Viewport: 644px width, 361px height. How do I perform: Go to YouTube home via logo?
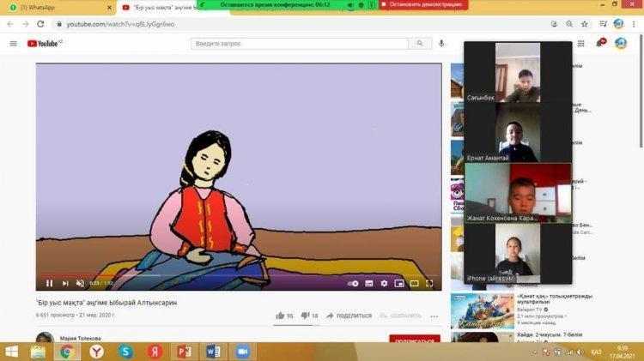click(x=45, y=44)
